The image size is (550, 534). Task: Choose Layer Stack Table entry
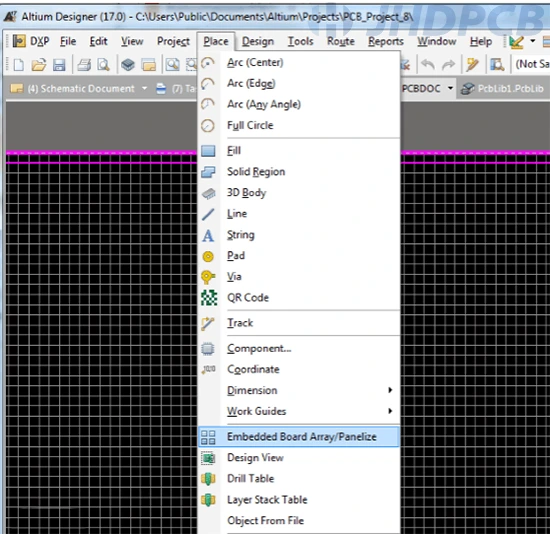point(299,500)
